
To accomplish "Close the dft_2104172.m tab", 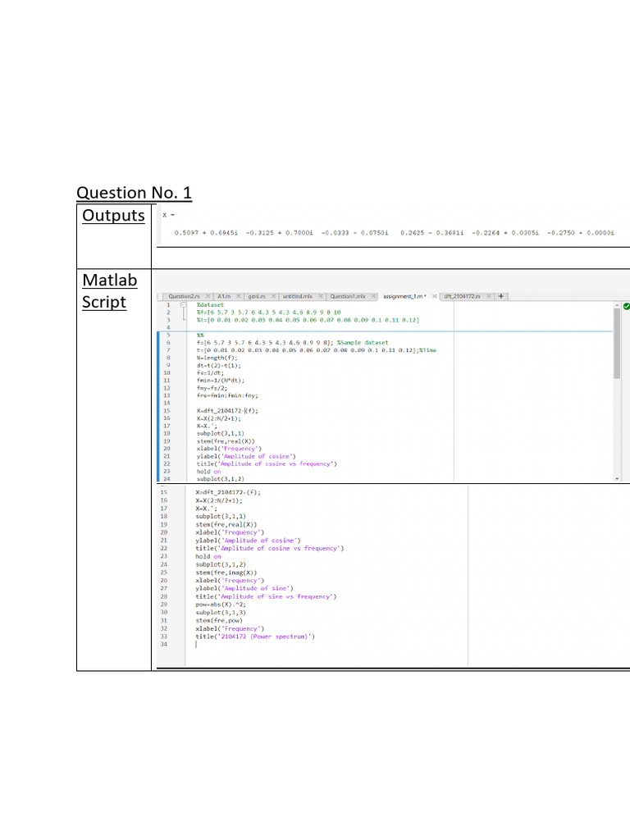I will point(489,296).
